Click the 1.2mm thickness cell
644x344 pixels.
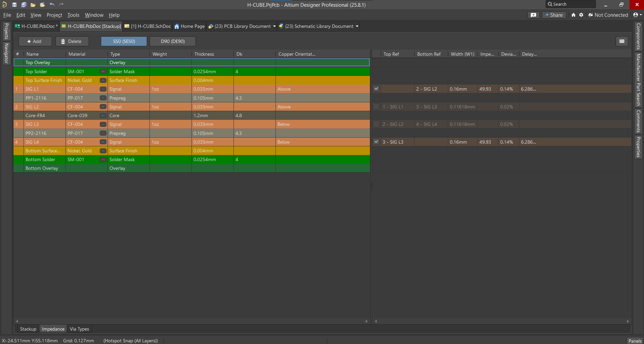click(x=212, y=115)
